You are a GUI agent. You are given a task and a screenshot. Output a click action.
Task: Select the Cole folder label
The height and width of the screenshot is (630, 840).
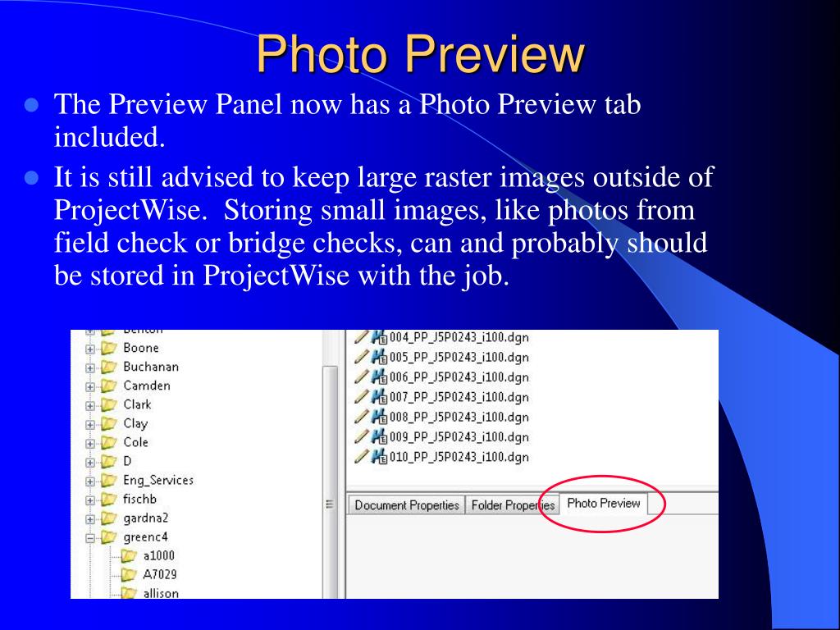[135, 442]
